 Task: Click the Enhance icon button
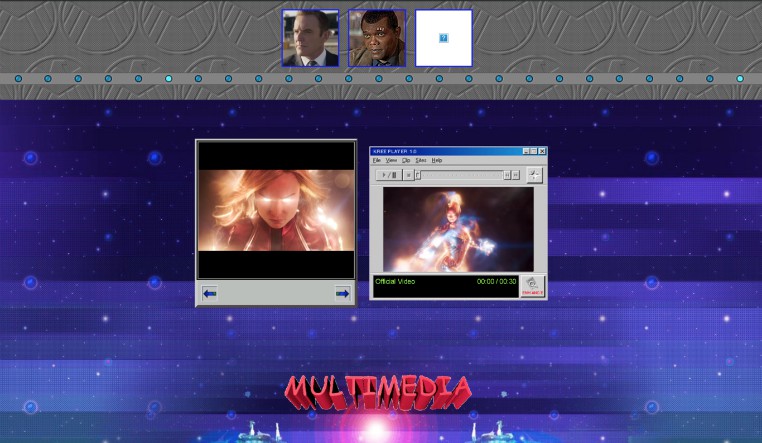pyautogui.click(x=532, y=286)
